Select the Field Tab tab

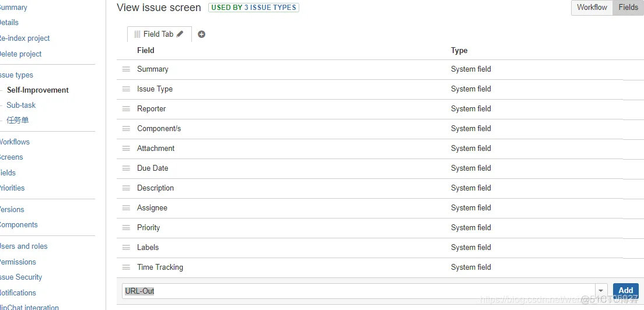point(158,34)
